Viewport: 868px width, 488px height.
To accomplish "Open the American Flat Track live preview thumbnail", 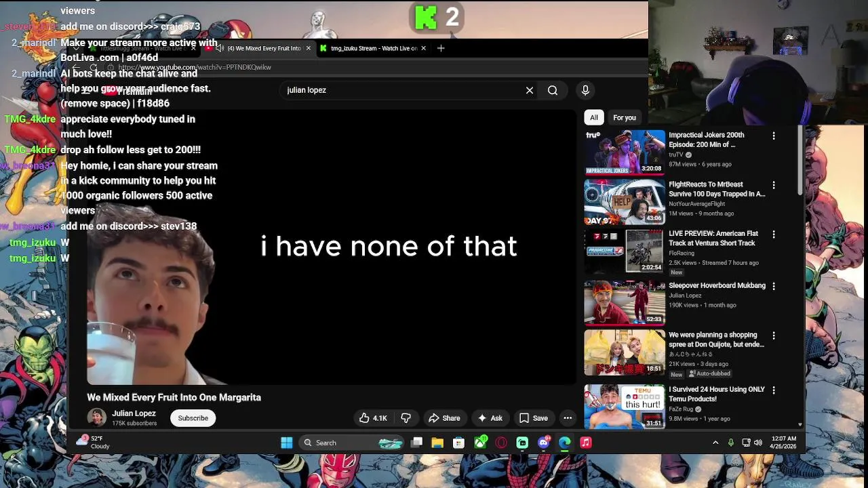I will 625,251.
